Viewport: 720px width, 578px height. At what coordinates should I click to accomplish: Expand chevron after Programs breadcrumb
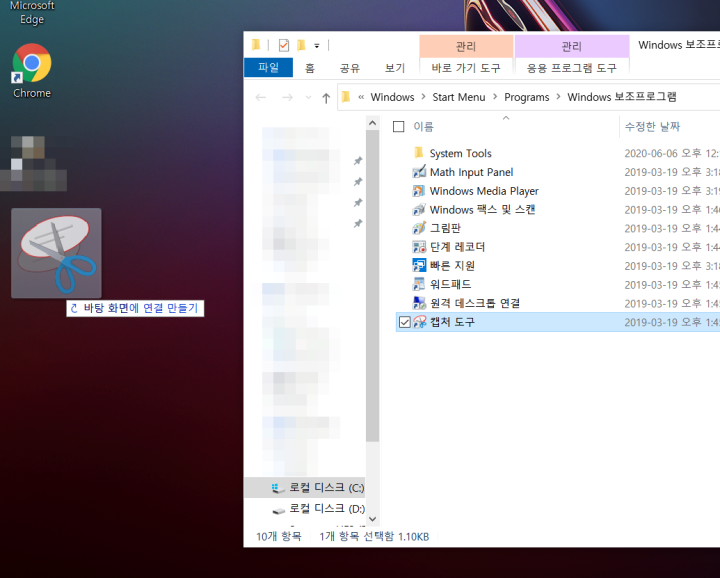[x=558, y=97]
